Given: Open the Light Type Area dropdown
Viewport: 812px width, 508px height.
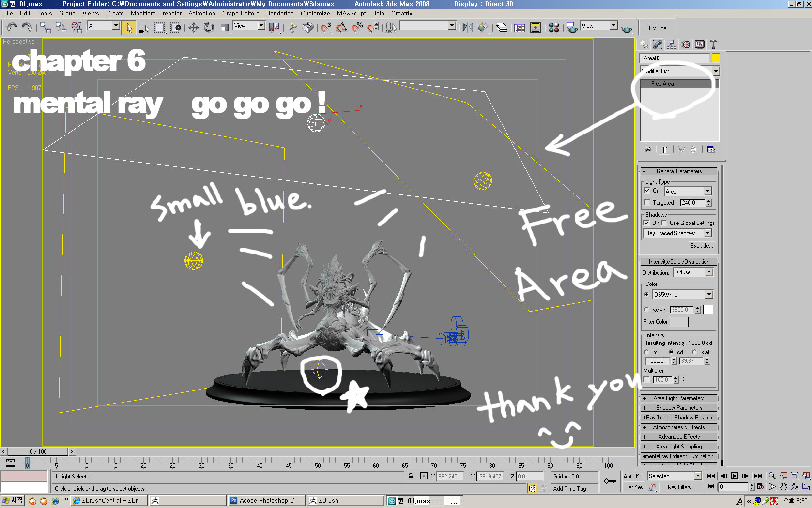Looking at the screenshot, I should pos(688,192).
